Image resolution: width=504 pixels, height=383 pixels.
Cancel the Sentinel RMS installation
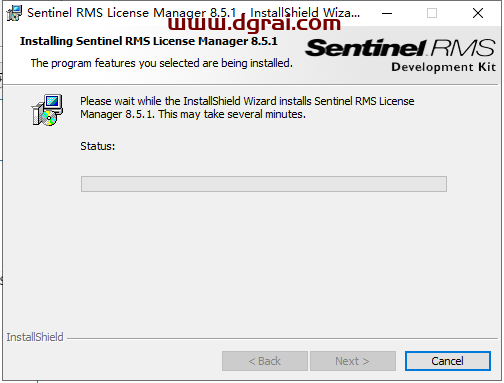click(447, 361)
